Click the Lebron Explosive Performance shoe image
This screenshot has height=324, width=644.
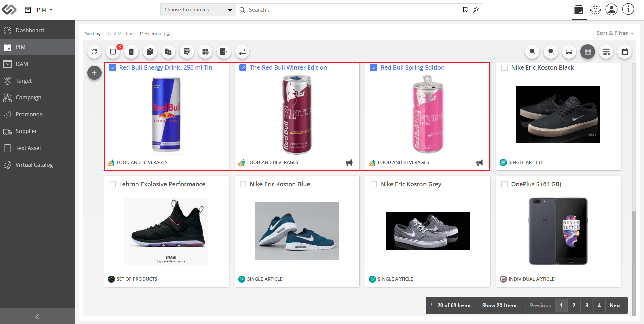point(166,231)
